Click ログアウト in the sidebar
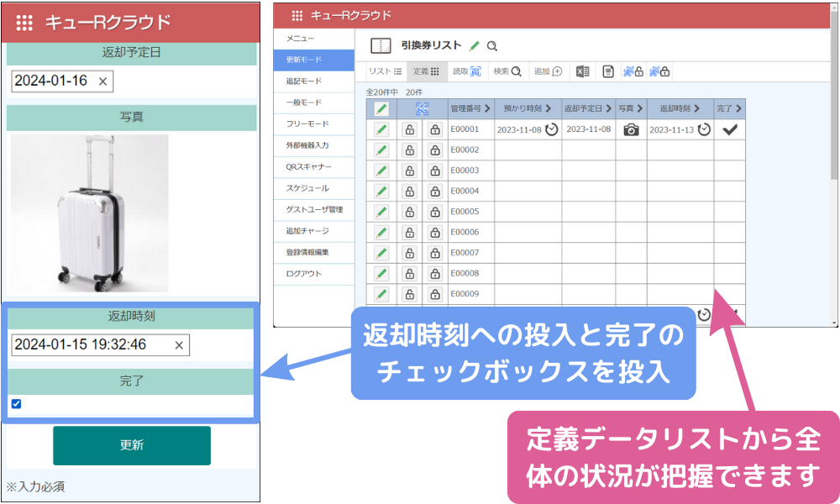The width and height of the screenshot is (840, 504). click(x=314, y=274)
